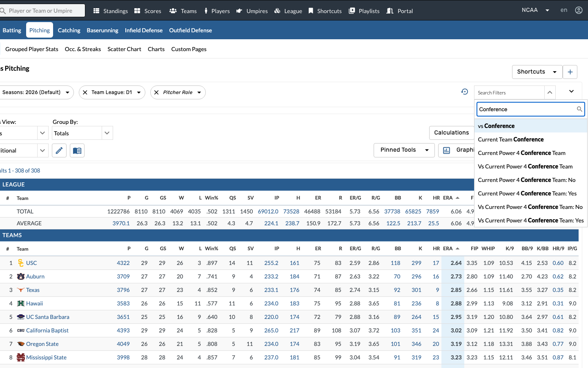Click the search magnifier icon in Player search box
Screen dimensions: 588x368
pos(3,11)
